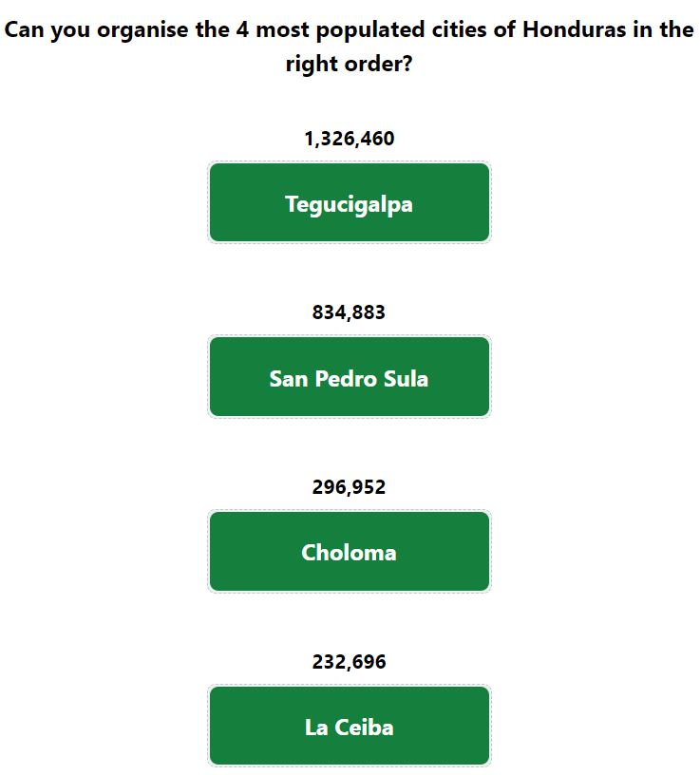Viewport: 700px width, 775px height.
Task: Click the 1,326,460 population label
Action: tap(350, 139)
